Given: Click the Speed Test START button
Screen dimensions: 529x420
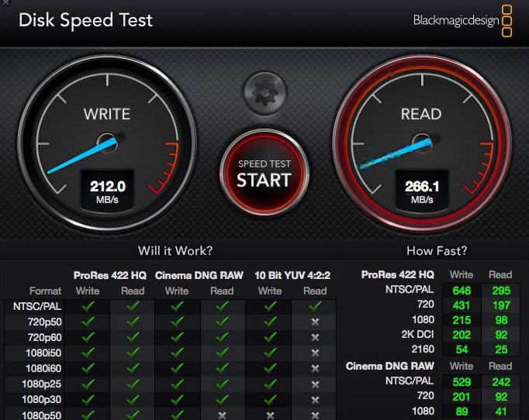Looking at the screenshot, I should [x=264, y=173].
